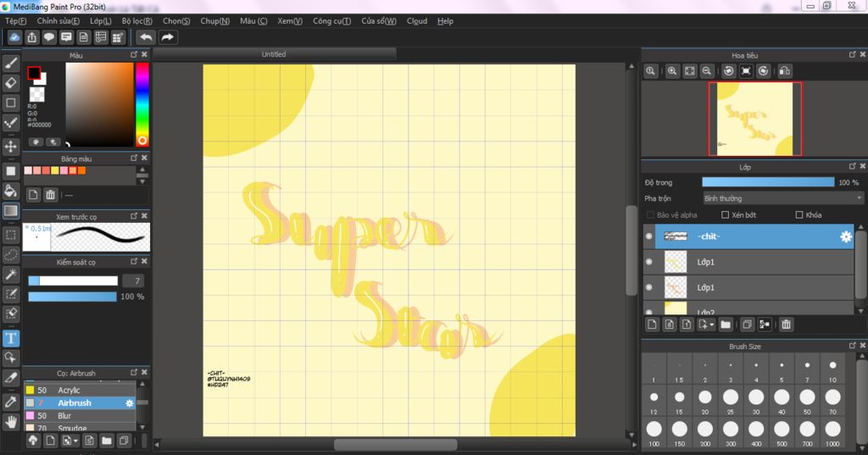Click the canvas vertical scrollbar

click(x=631, y=250)
